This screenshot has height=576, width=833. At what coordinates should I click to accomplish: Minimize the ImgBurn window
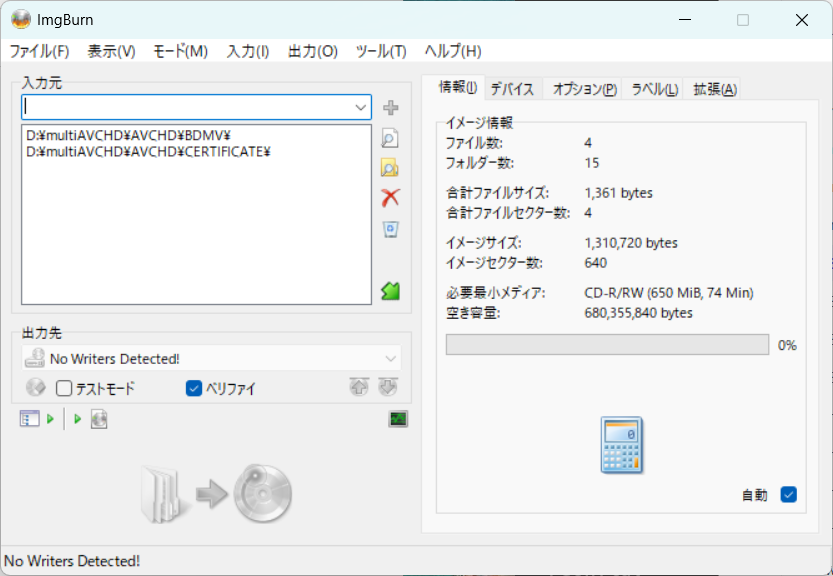click(x=685, y=20)
